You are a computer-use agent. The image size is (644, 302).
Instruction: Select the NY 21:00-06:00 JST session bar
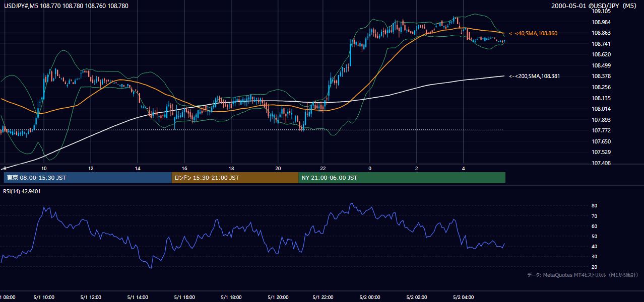coord(402,178)
